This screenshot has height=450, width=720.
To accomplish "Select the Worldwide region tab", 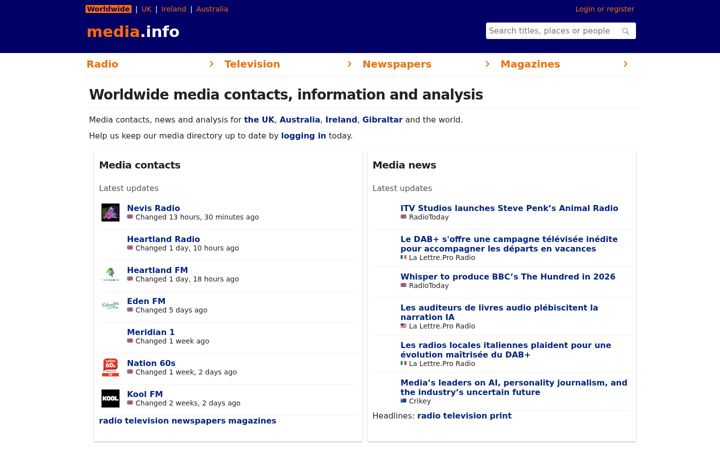I will pyautogui.click(x=108, y=9).
